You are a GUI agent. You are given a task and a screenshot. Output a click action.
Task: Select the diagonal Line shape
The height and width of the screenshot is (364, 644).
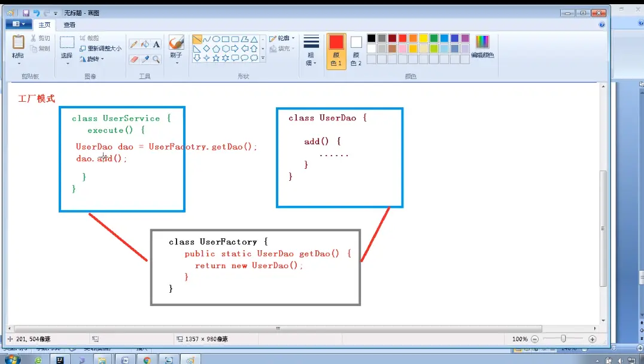197,40
